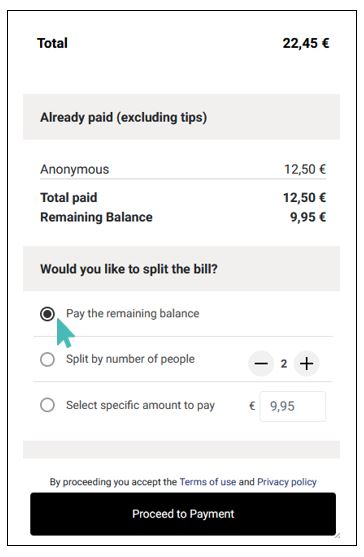The height and width of the screenshot is (557, 364).
Task: Select Split by number of people radio
Action: click(x=47, y=359)
